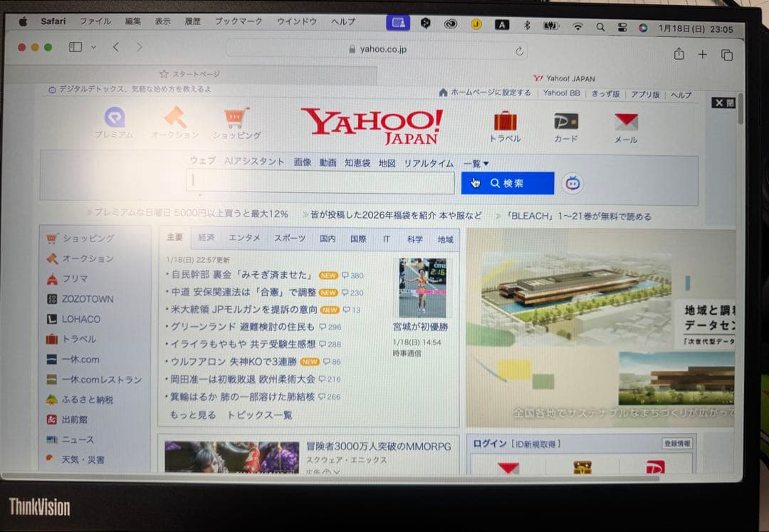This screenshot has width=769, height=532.
Task: Click the Bluetooth icon in the menu bar
Action: pyautogui.click(x=527, y=24)
